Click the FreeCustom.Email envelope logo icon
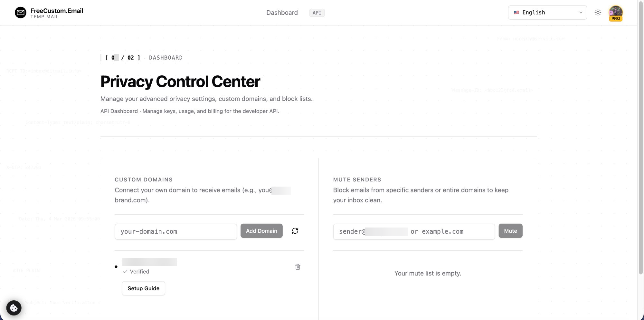Screen dimensions: 644x320 pyautogui.click(x=21, y=13)
